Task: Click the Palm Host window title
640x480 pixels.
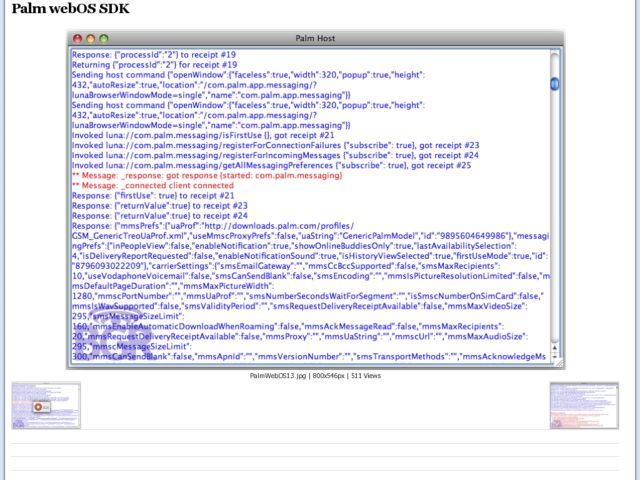Action: [x=315, y=38]
